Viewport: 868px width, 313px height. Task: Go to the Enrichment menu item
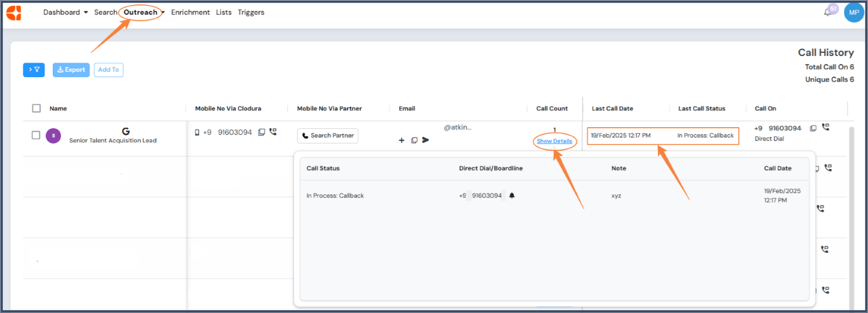click(x=191, y=12)
